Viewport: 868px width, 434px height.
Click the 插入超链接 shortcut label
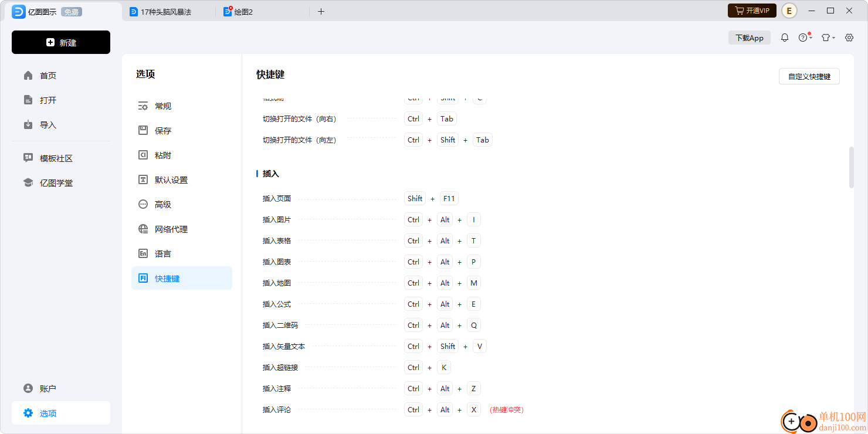(280, 368)
